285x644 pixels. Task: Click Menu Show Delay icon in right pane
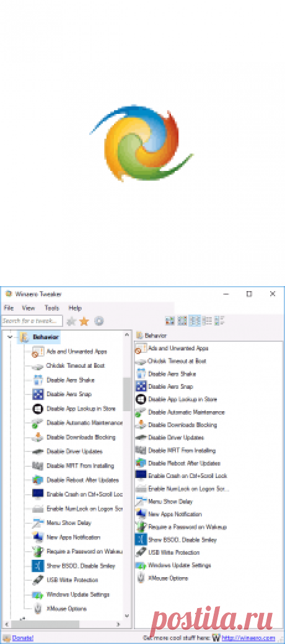tap(141, 502)
